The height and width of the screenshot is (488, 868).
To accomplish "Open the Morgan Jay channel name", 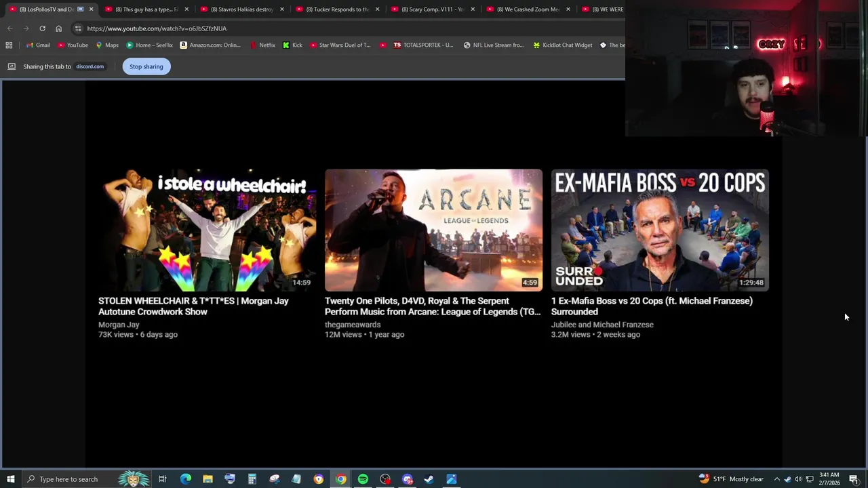I will [119, 325].
